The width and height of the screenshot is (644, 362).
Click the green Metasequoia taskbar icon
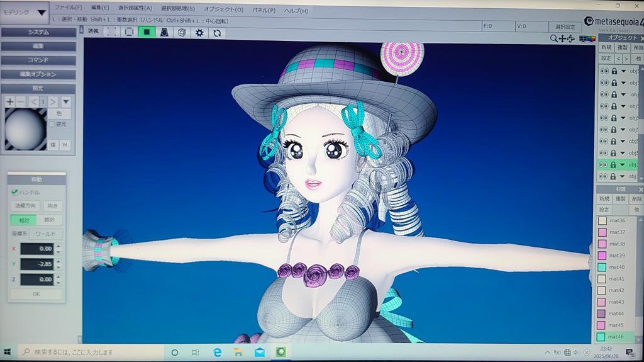281,352
